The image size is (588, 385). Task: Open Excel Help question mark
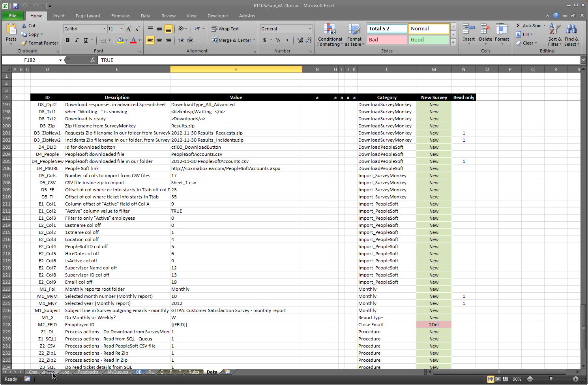[556, 16]
